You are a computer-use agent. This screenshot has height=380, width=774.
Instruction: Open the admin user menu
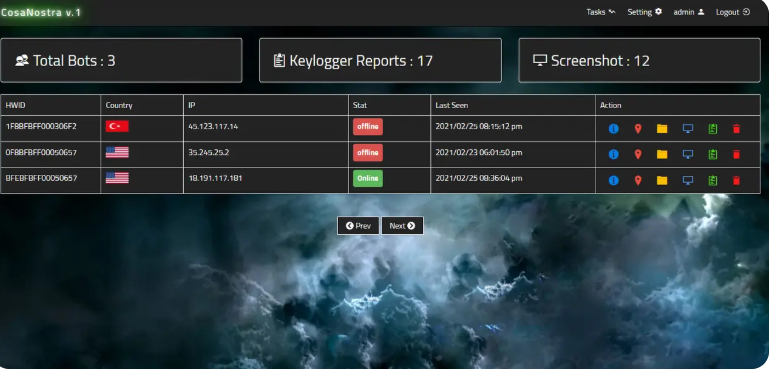coord(689,12)
